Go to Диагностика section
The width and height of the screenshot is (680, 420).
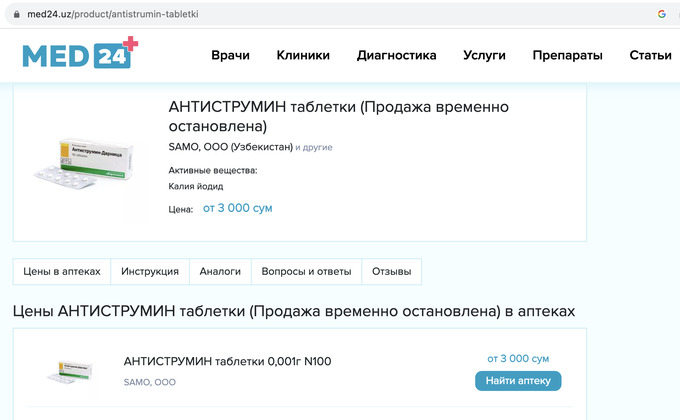click(x=396, y=55)
